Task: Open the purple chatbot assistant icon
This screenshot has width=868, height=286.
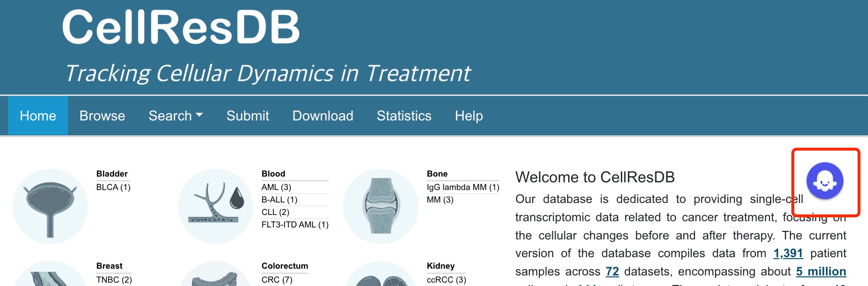Action: (824, 181)
